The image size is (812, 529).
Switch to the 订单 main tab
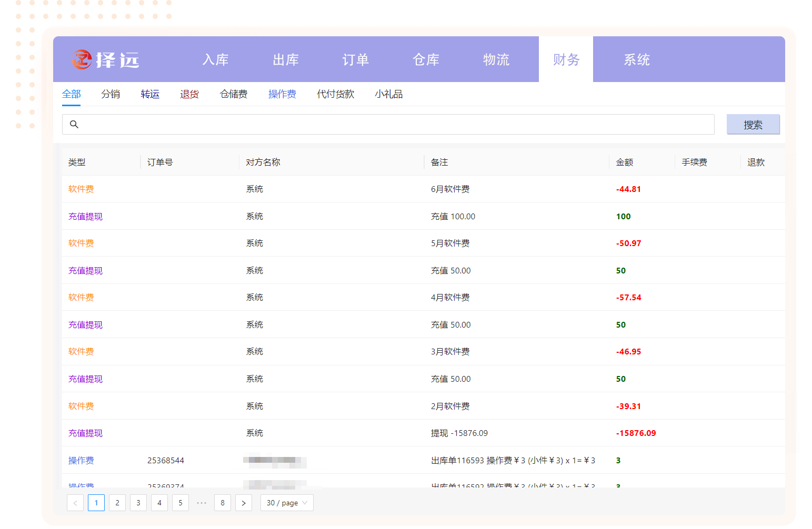(356, 59)
